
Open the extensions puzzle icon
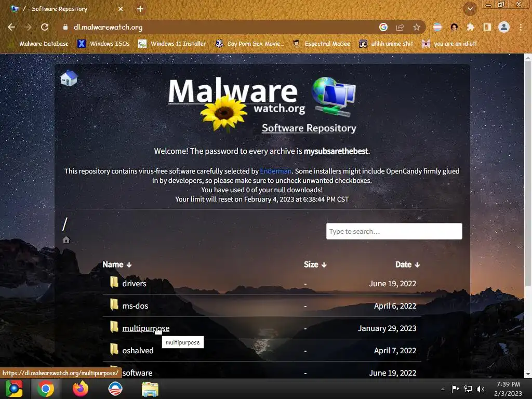tap(470, 27)
